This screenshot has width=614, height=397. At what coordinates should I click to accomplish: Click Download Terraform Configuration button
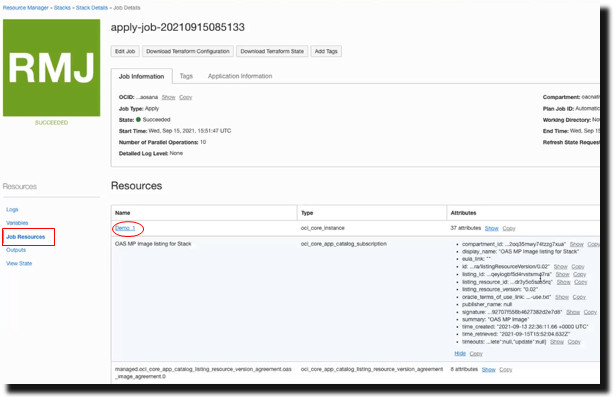pyautogui.click(x=188, y=51)
